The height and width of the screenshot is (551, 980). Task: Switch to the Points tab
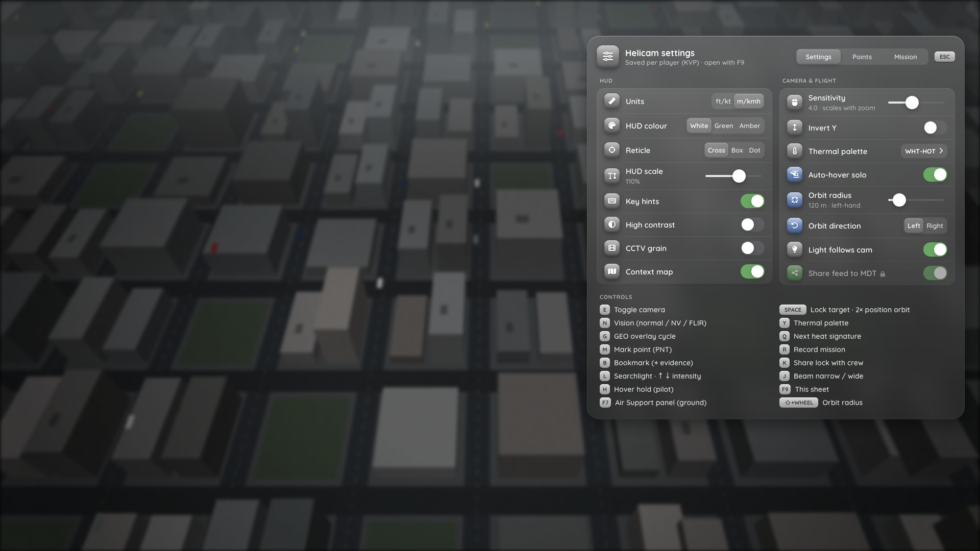(862, 57)
